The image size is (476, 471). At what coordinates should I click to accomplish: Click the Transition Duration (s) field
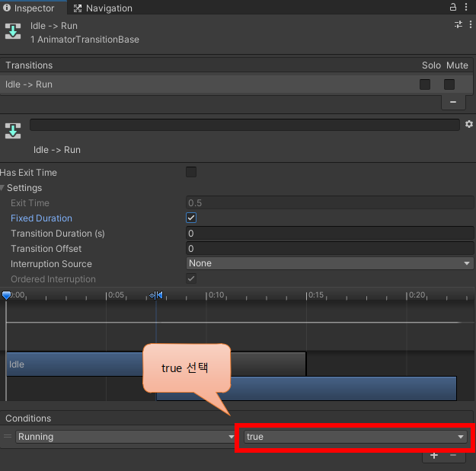(x=330, y=234)
